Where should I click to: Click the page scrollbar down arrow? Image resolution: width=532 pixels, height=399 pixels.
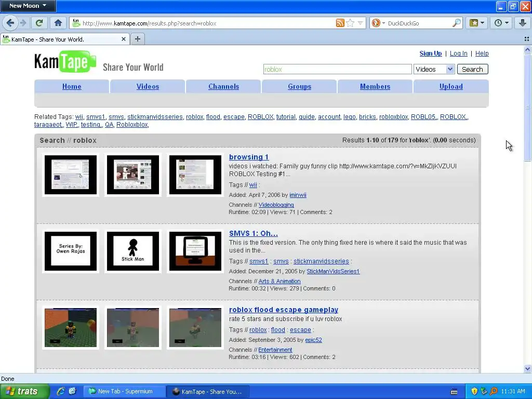coord(527,369)
